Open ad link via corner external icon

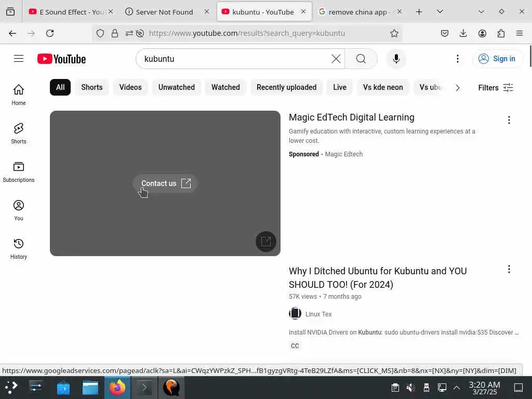pyautogui.click(x=265, y=242)
